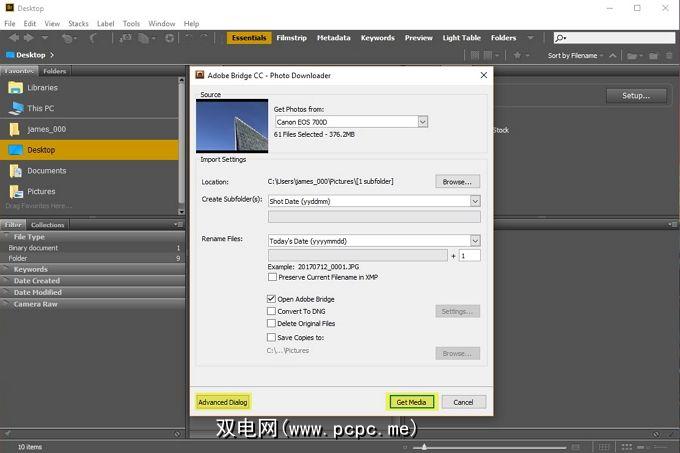Click the star rating filter icon
Screen dimensions: 680x453
[x=517, y=55]
